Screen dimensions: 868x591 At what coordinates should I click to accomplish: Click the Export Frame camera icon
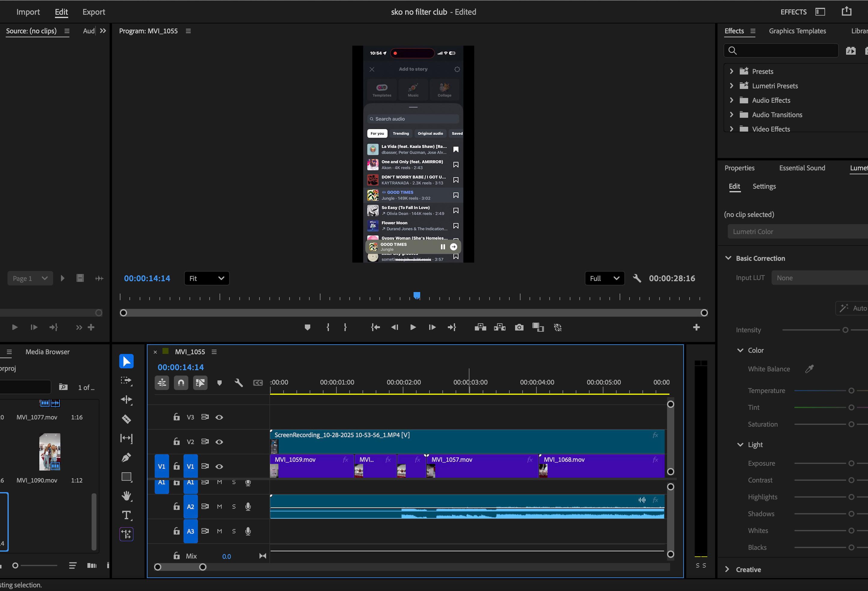tap(519, 327)
